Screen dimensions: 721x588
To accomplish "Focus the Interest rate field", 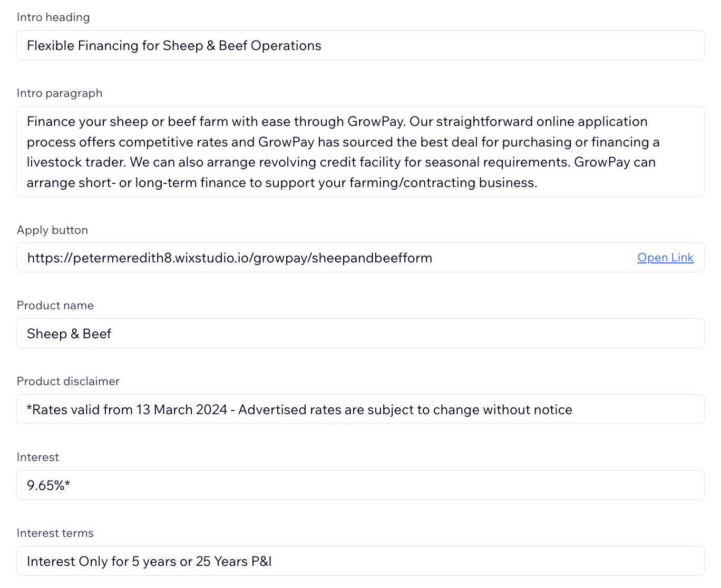I will tap(360, 485).
